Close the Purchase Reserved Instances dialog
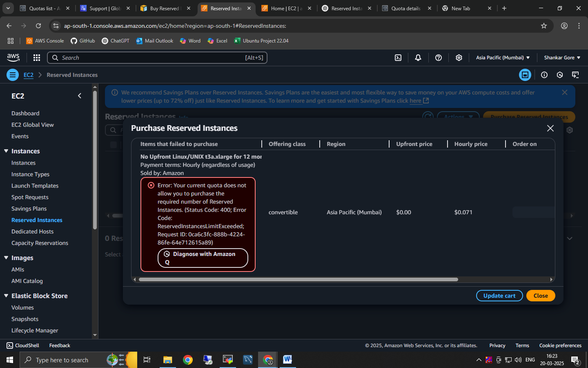Image resolution: width=588 pixels, height=368 pixels. pos(550,128)
